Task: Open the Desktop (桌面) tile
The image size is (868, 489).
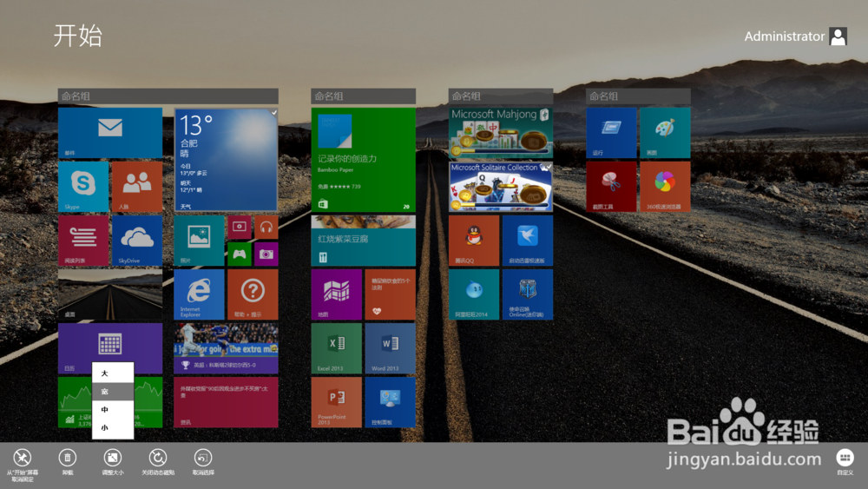Action: coord(110,294)
